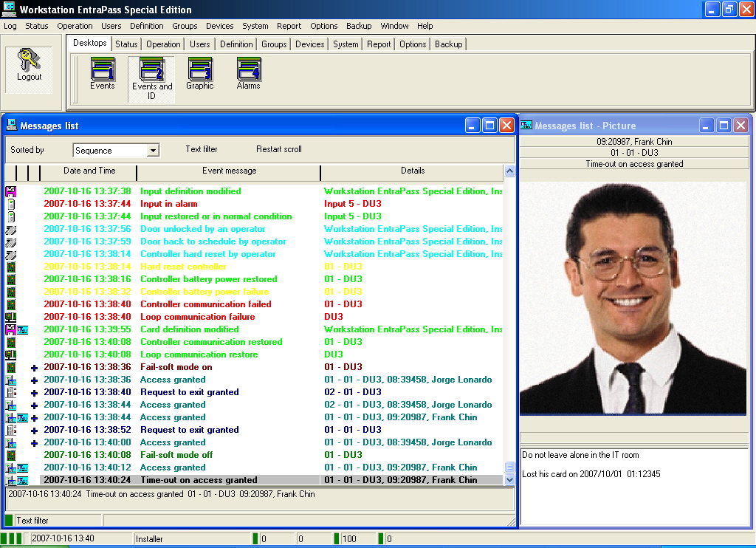Click icon beside Loop communication restore row
Viewport: 756px width, 548px height.
(x=10, y=354)
